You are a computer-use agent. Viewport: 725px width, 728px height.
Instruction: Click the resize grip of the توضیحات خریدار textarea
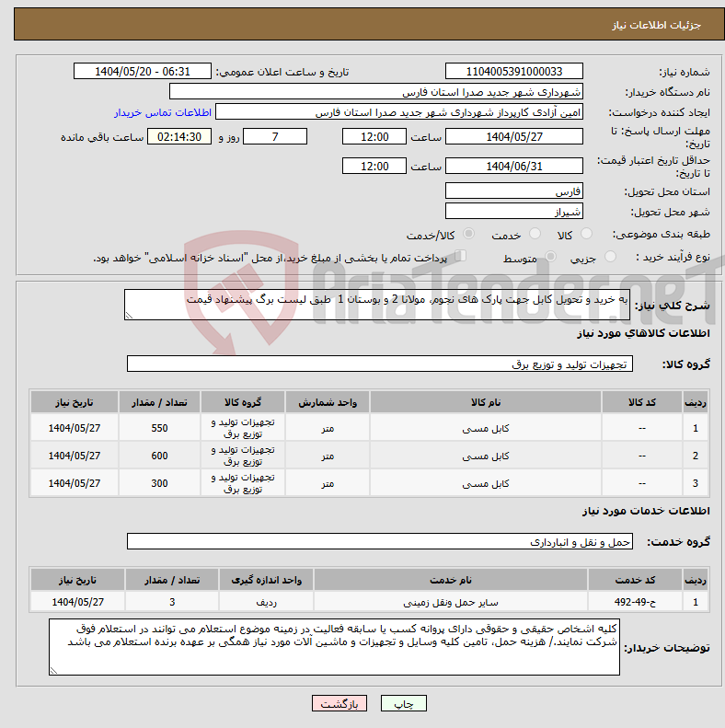tap(54, 671)
